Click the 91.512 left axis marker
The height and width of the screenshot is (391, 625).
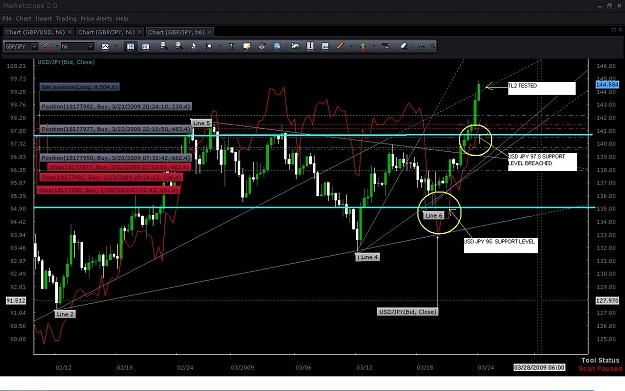click(x=16, y=301)
